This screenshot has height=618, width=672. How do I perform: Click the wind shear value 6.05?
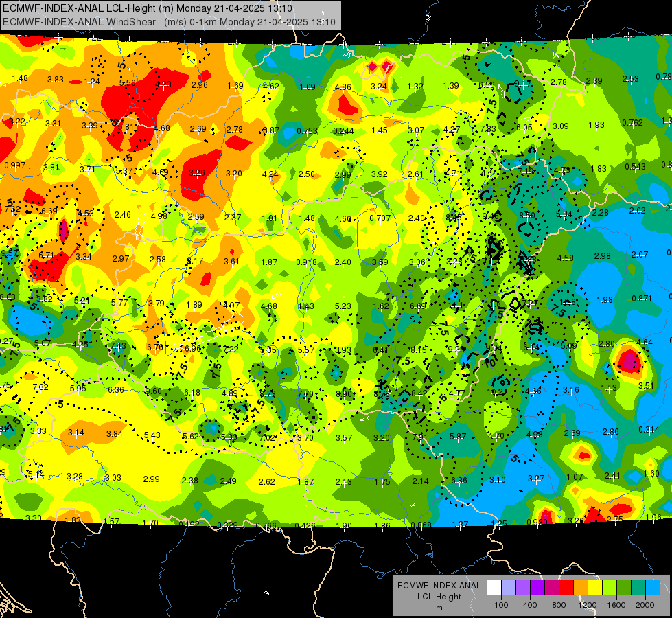524,127
